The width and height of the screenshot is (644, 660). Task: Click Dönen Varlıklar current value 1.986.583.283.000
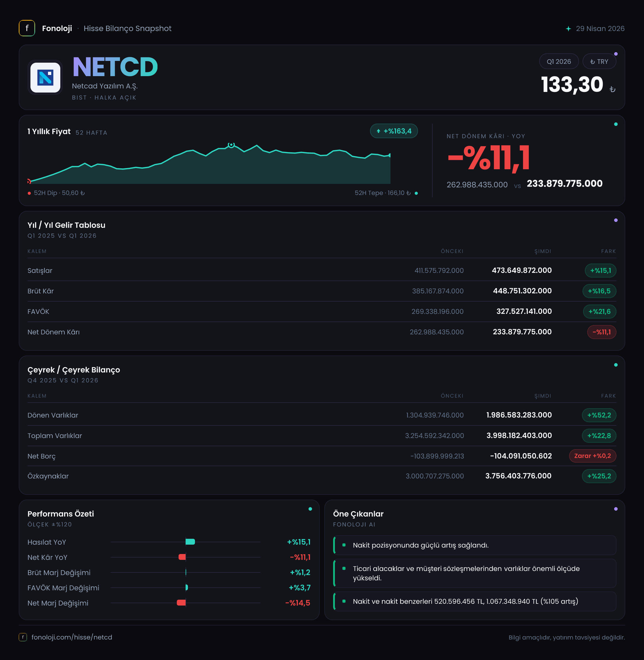(519, 415)
